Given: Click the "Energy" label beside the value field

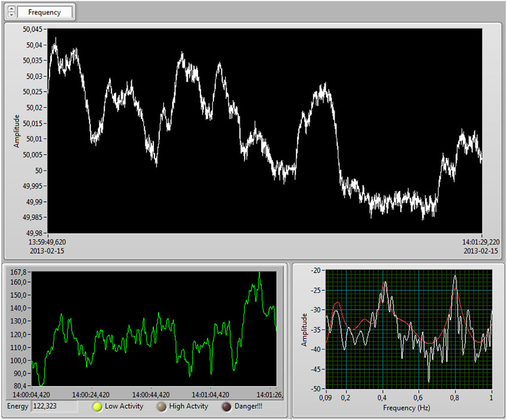Looking at the screenshot, I should click(x=18, y=406).
